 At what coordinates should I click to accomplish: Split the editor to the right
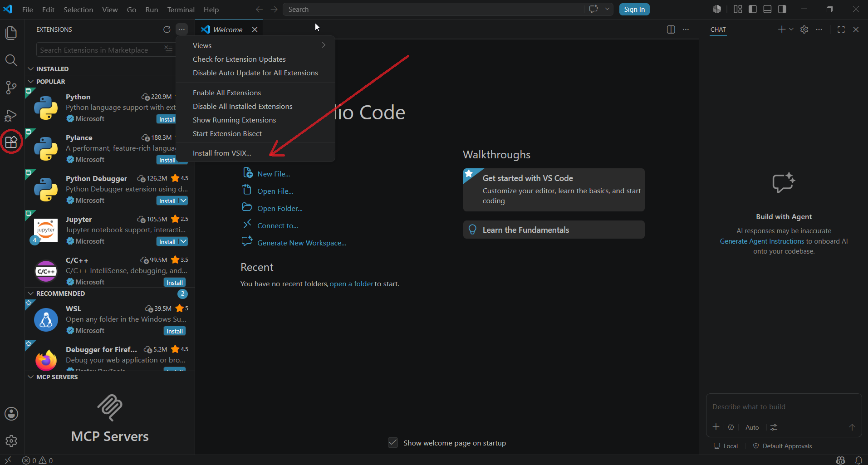(x=671, y=29)
